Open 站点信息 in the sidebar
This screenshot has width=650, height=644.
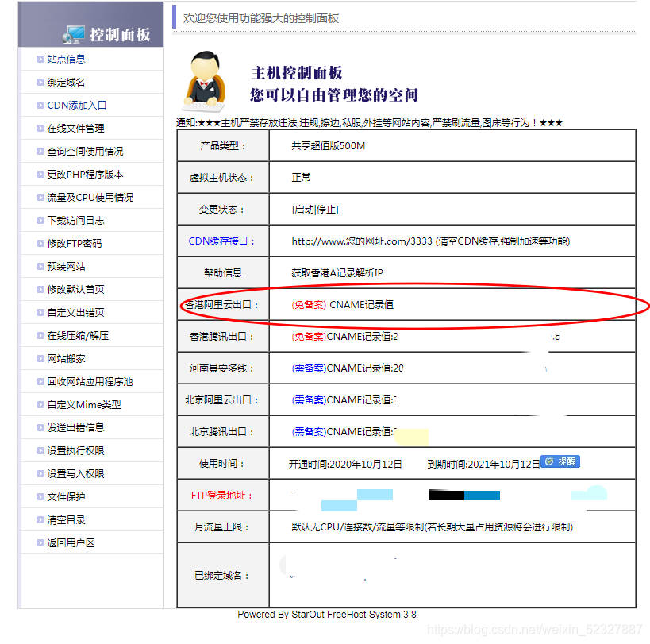(x=66, y=60)
